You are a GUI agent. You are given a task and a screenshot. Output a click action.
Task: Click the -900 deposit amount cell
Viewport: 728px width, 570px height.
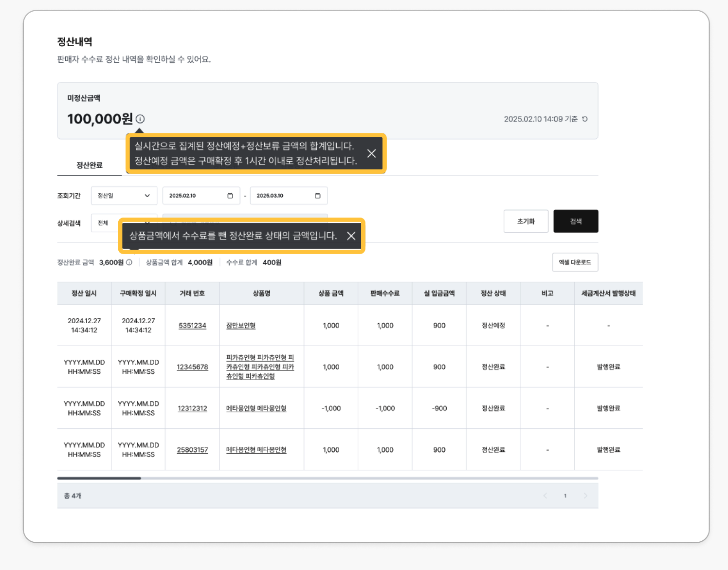[439, 408]
